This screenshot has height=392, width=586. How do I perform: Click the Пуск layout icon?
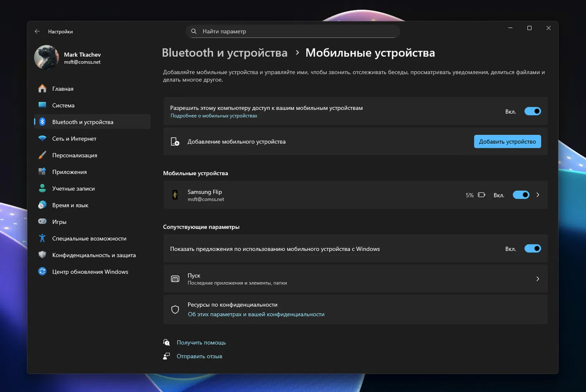(x=175, y=279)
